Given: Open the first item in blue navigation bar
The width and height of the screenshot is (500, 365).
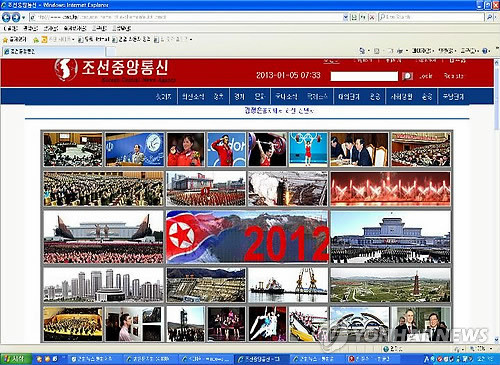Looking at the screenshot, I should point(164,97).
